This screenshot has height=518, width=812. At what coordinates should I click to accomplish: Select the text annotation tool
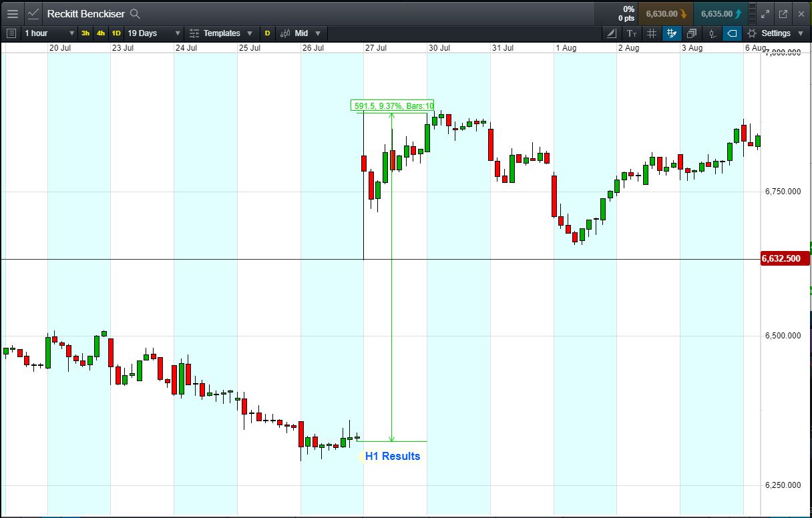click(632, 33)
